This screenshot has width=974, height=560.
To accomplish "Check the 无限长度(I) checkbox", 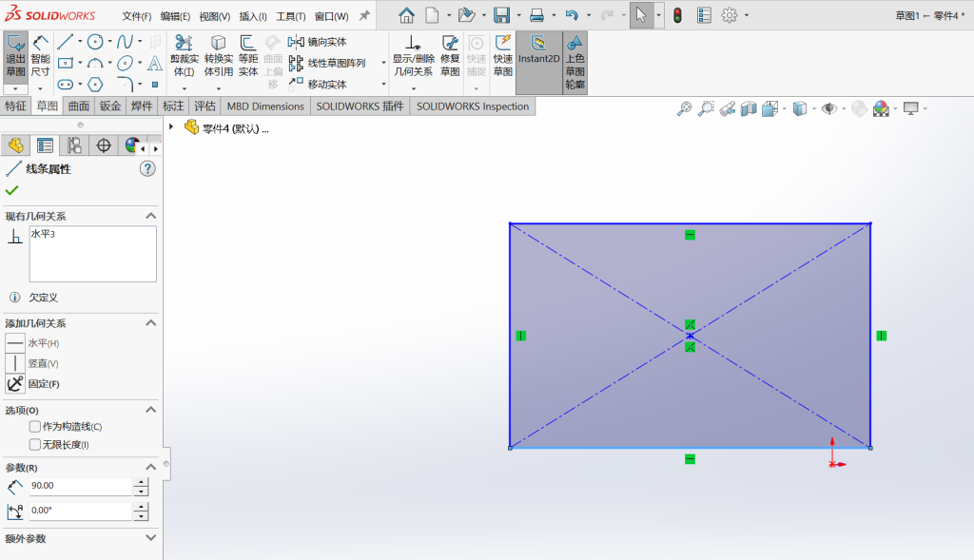I will point(35,445).
